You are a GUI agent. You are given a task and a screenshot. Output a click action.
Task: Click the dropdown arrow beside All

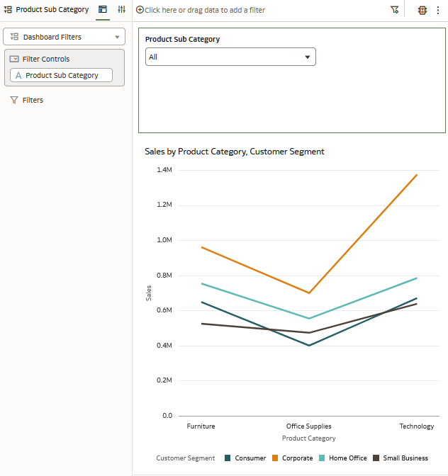click(308, 57)
